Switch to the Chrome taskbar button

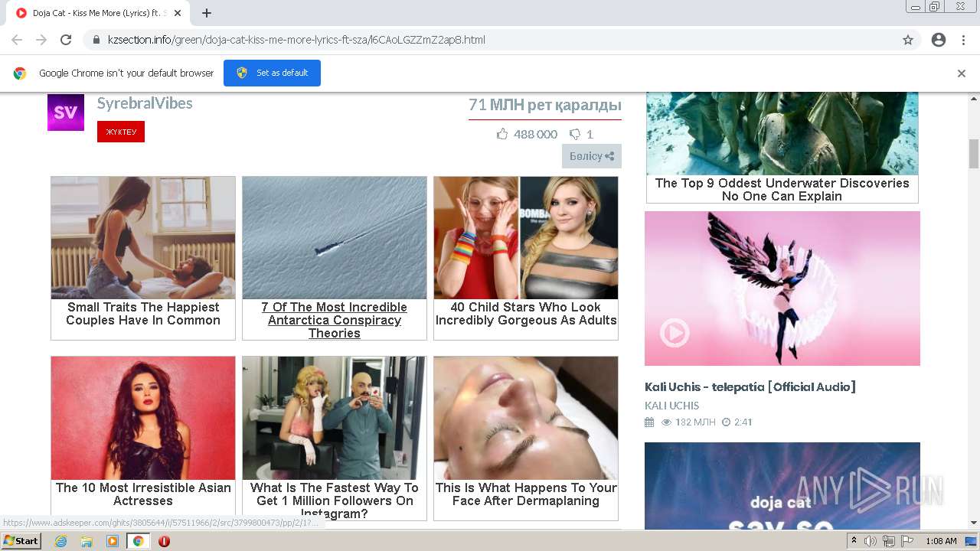(x=139, y=541)
